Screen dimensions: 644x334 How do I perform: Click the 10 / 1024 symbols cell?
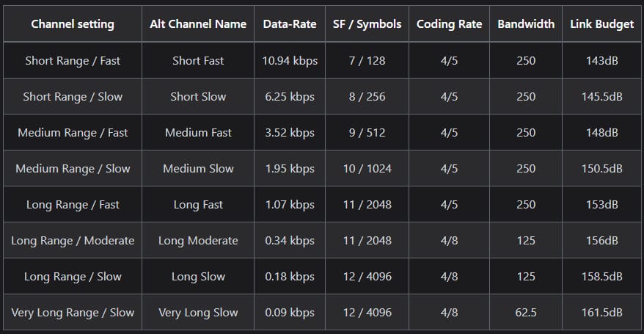pyautogui.click(x=367, y=169)
